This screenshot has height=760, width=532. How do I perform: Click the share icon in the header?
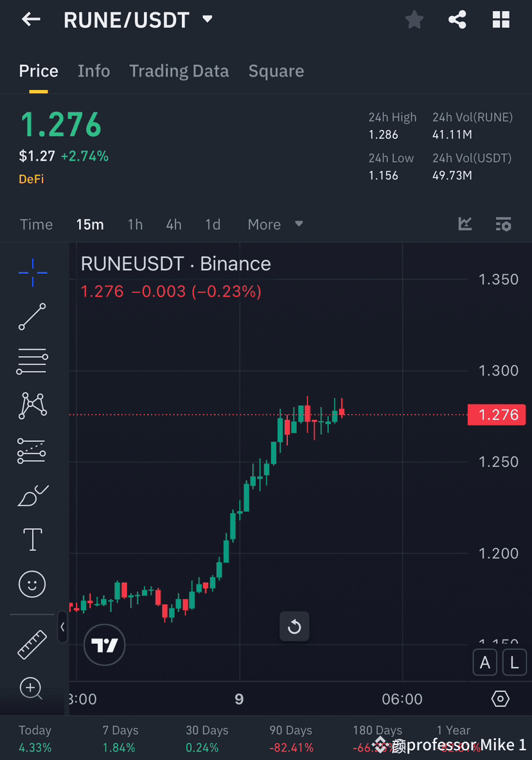pyautogui.click(x=457, y=19)
